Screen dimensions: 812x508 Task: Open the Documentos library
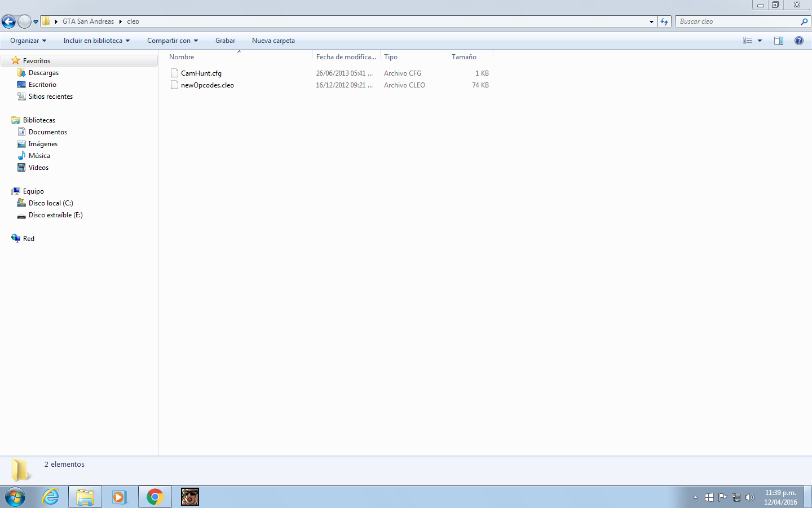coord(48,132)
